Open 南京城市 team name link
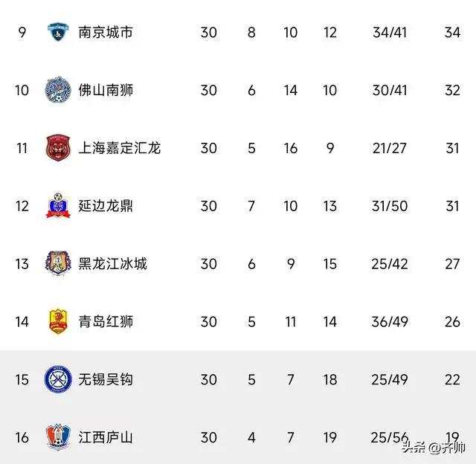The image size is (476, 464). click(x=106, y=32)
